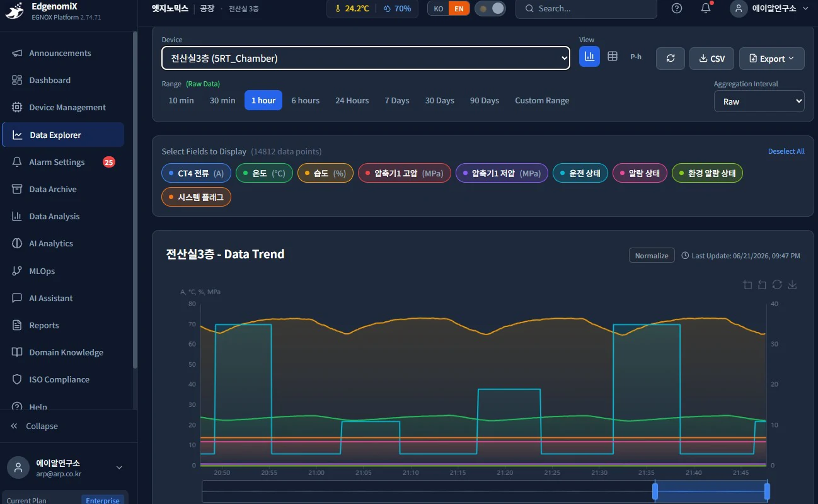Screen dimensions: 818x504
Task: Open the Data Explorer menu item
Action: coord(63,135)
